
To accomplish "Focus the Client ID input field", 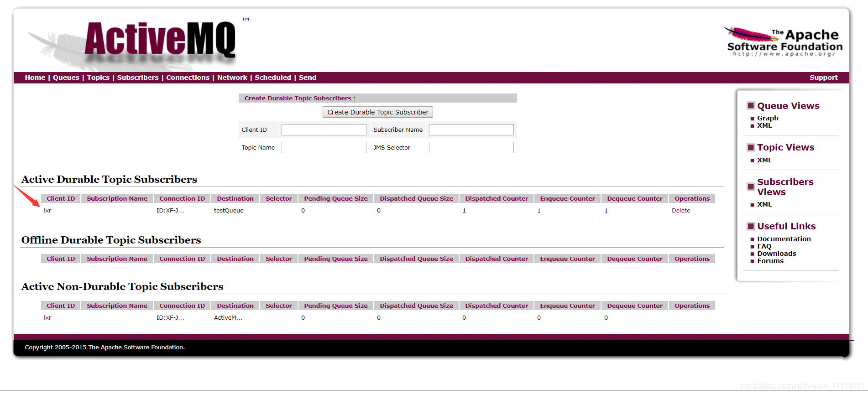I will coord(324,130).
